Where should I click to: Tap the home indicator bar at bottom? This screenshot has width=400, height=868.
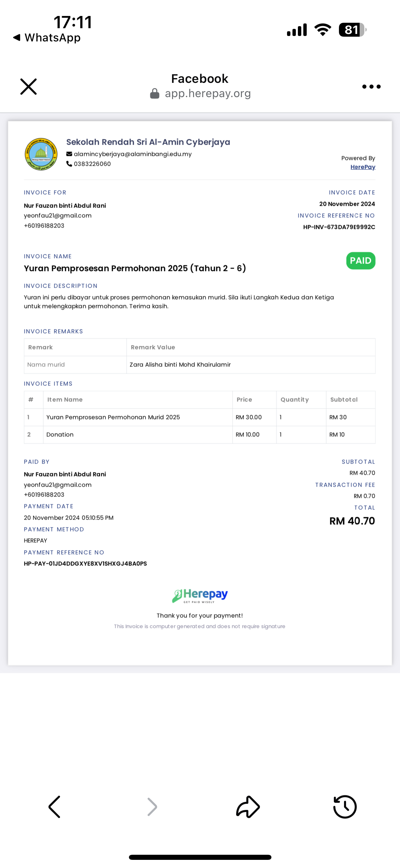200,857
